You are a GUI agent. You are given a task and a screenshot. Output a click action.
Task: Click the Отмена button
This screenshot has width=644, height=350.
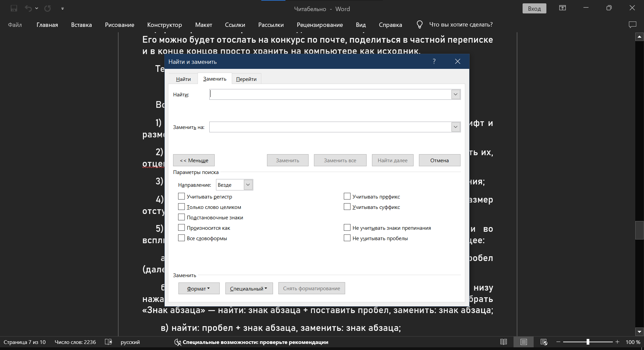(x=439, y=161)
